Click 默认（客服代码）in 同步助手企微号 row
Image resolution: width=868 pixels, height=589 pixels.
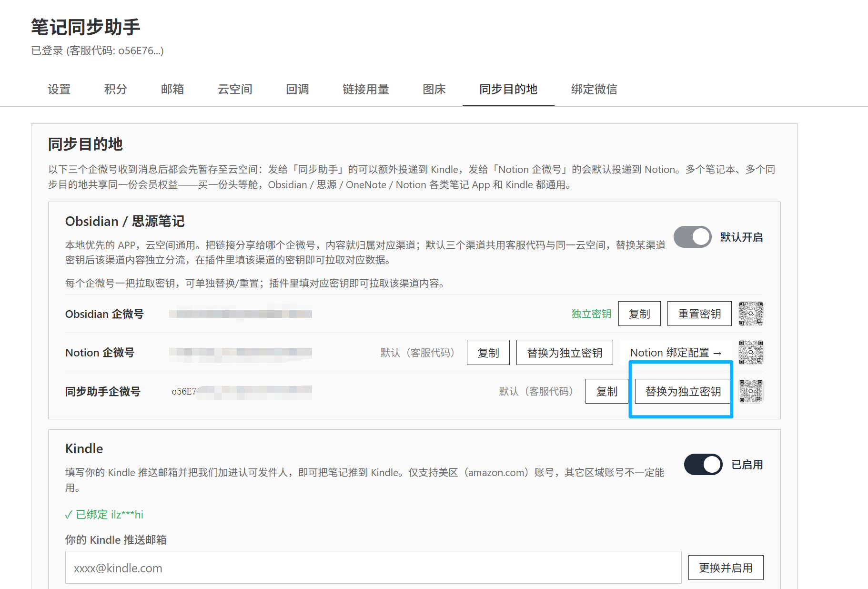click(x=536, y=391)
